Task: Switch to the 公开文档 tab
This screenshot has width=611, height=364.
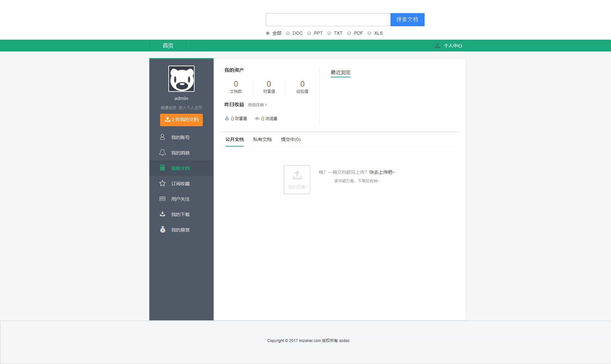Action: click(235, 139)
